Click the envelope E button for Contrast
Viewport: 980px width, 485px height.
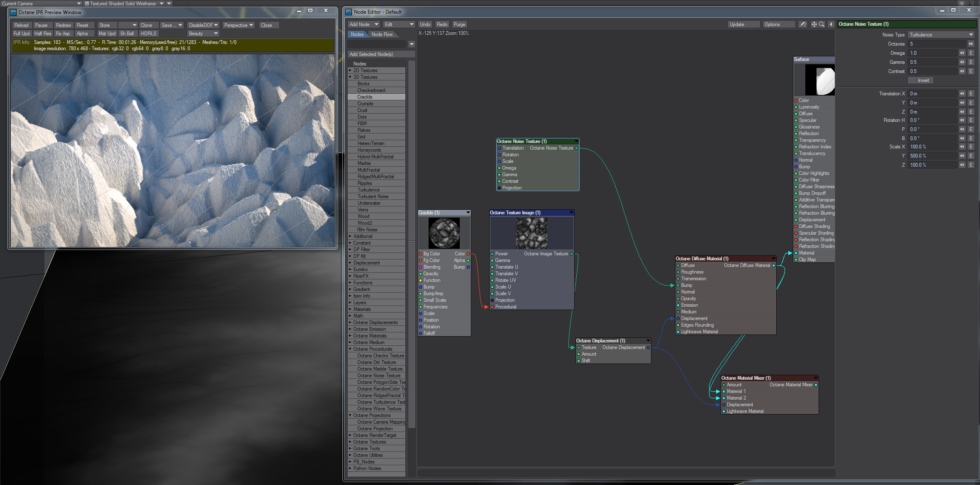click(971, 71)
